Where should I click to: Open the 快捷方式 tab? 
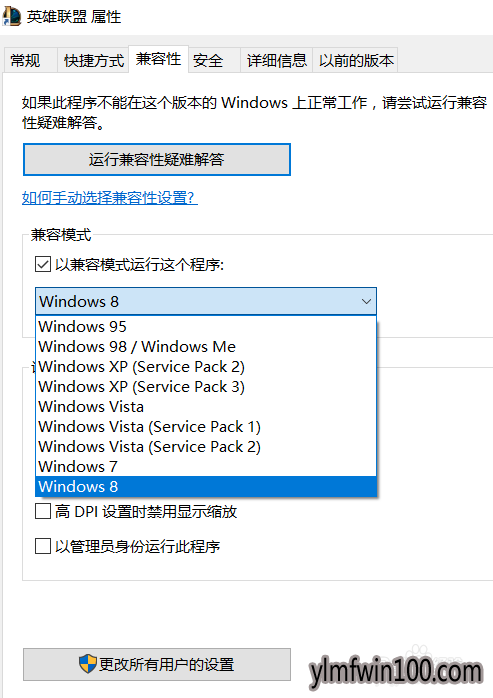pos(94,60)
